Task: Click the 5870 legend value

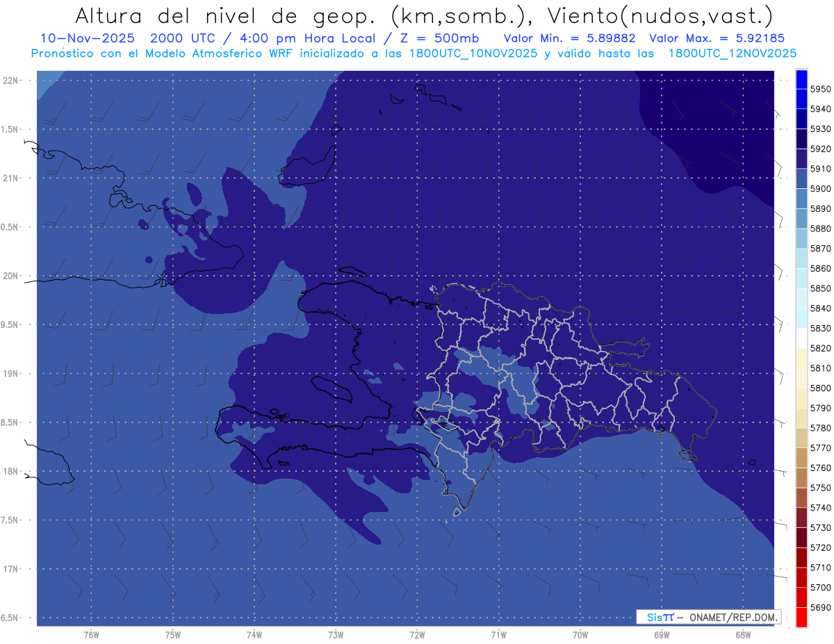Action: (x=820, y=248)
